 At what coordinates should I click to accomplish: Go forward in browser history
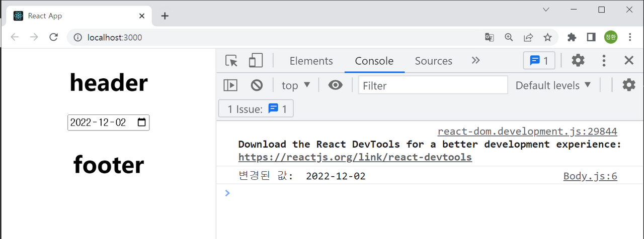[x=34, y=37]
